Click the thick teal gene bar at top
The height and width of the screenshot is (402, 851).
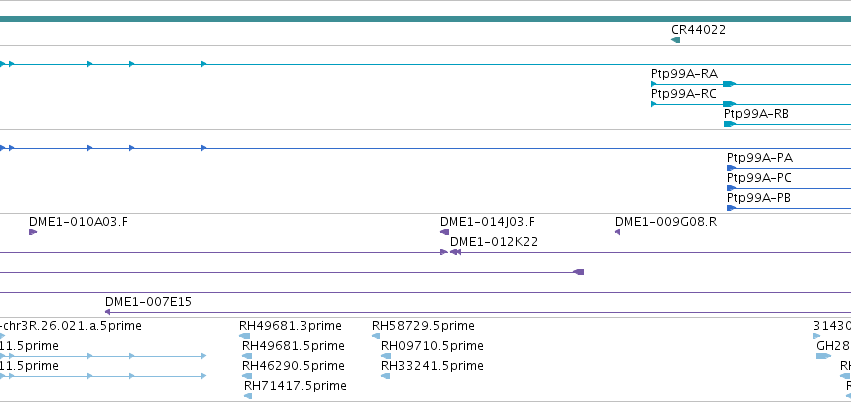pyautogui.click(x=426, y=19)
